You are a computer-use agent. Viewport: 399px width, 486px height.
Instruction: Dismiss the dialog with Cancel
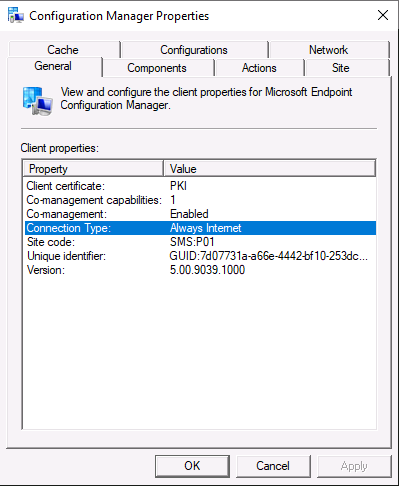(273, 466)
